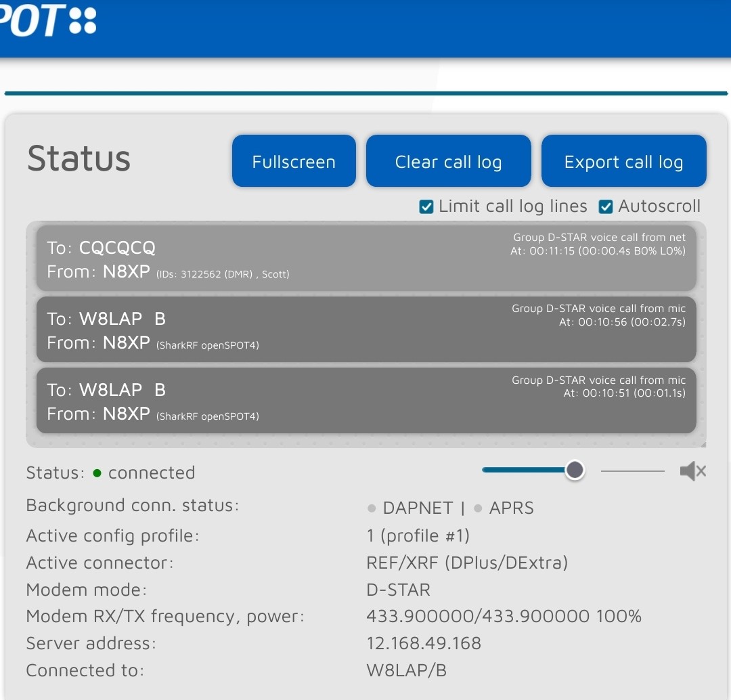Select the CQCQCQ call log entry
The height and width of the screenshot is (700, 731).
pos(365,259)
